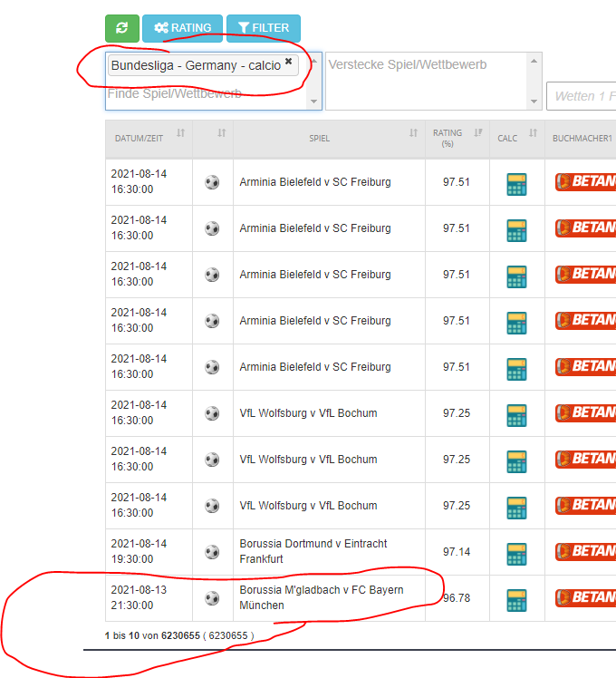616x678 pixels.
Task: Click Betano logo in first table row
Action: [x=585, y=182]
